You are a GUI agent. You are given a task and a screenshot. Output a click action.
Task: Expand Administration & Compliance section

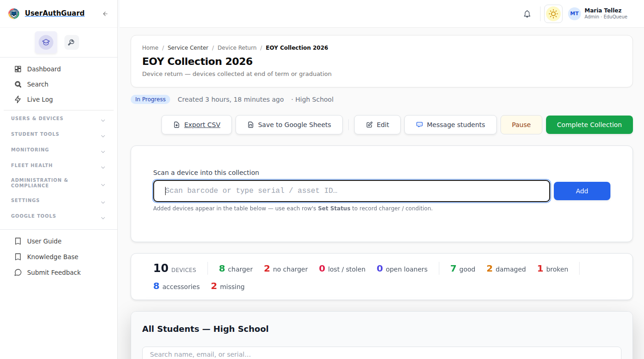tap(58, 183)
